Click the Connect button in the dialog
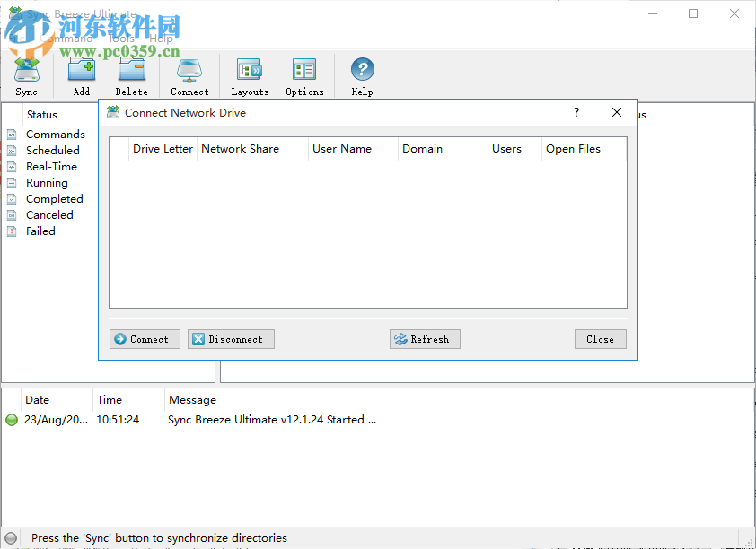The height and width of the screenshot is (549, 756). click(x=145, y=339)
